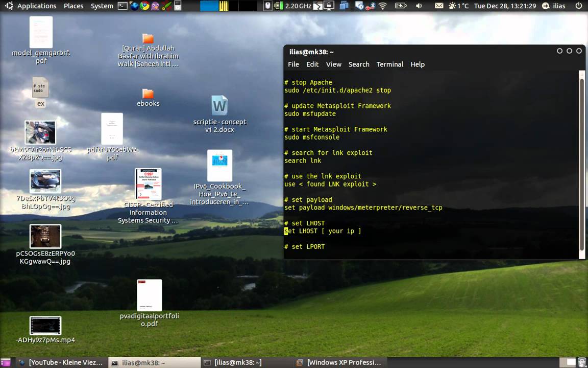This screenshot has height=368, width=588.
Task: Click the date and time clock
Action: (x=505, y=6)
